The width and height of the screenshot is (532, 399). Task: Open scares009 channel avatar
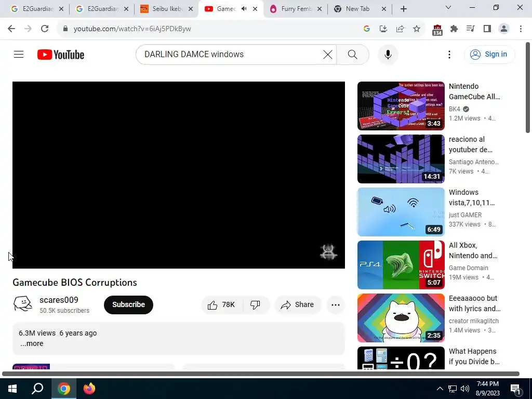click(23, 304)
